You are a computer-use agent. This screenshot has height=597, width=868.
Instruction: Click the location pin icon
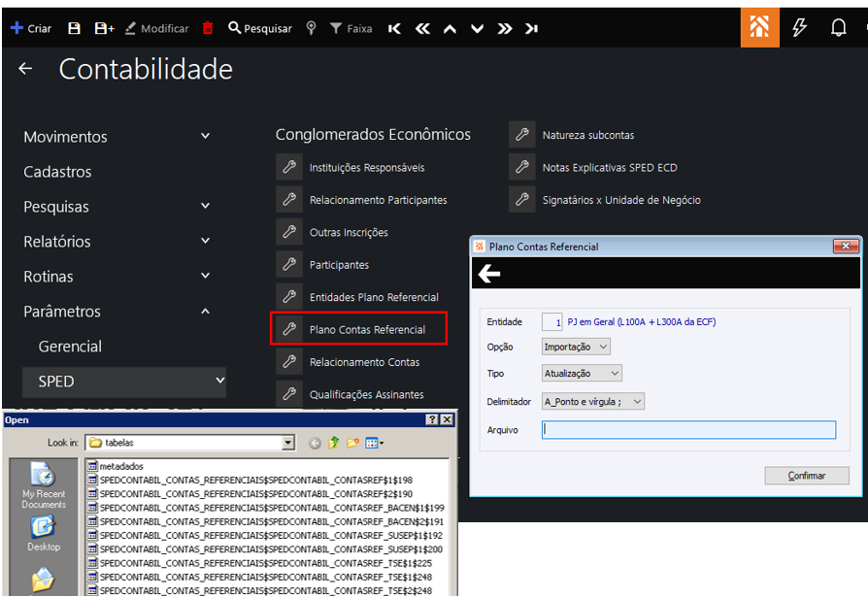pos(311,27)
